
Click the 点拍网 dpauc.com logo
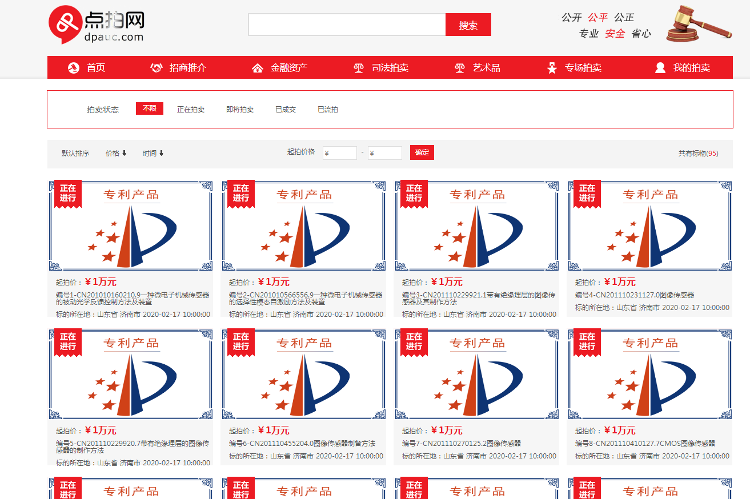(x=96, y=24)
